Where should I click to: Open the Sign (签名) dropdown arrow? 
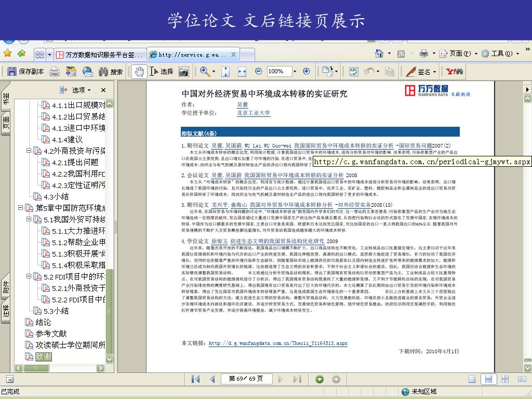[x=434, y=72]
